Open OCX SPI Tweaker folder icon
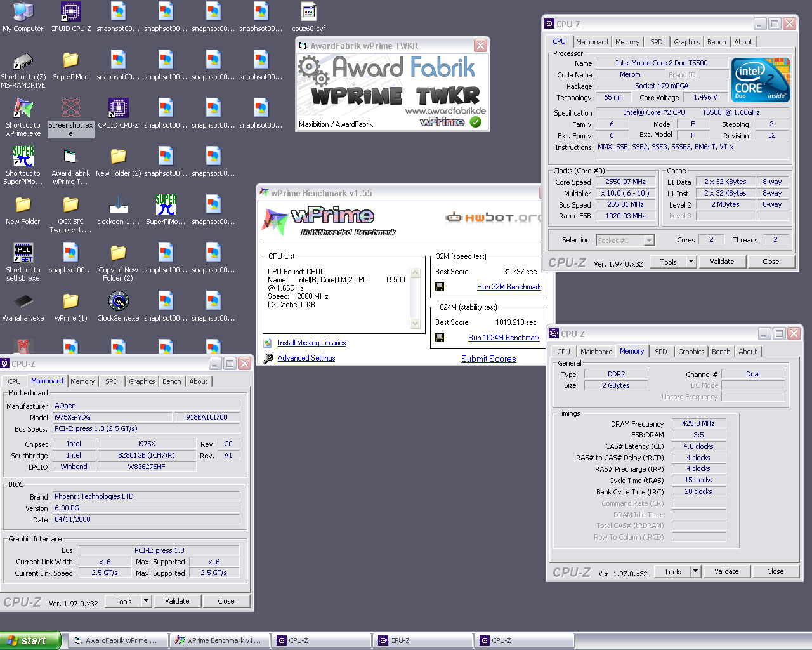 (70, 215)
